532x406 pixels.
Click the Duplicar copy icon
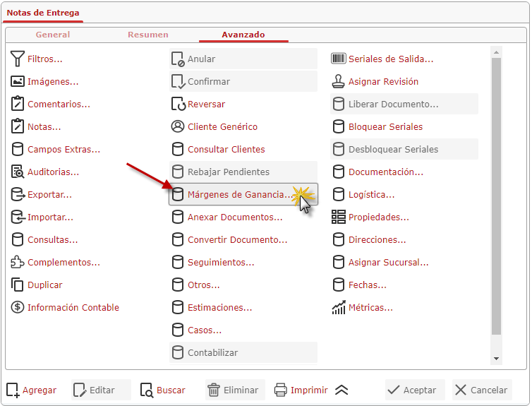[x=18, y=285]
